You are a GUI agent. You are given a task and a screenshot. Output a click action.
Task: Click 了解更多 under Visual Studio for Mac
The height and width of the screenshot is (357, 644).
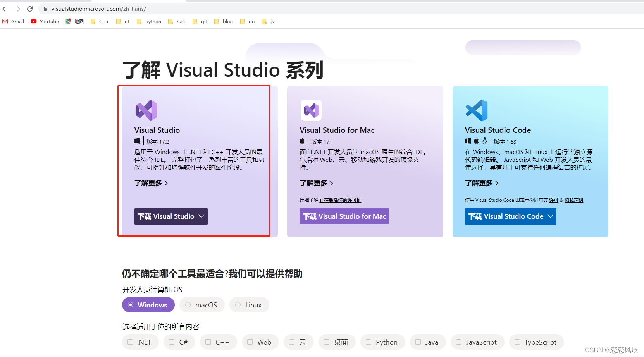[317, 183]
